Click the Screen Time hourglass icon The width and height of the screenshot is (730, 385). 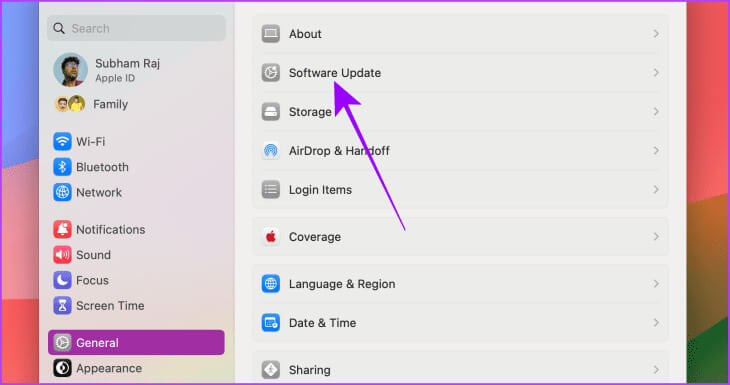(62, 305)
